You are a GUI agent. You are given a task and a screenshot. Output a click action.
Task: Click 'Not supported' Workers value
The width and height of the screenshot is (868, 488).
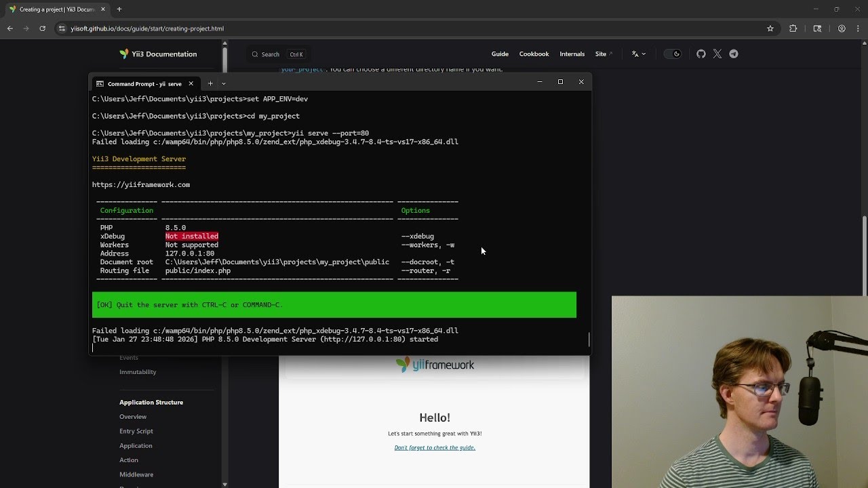pos(192,245)
